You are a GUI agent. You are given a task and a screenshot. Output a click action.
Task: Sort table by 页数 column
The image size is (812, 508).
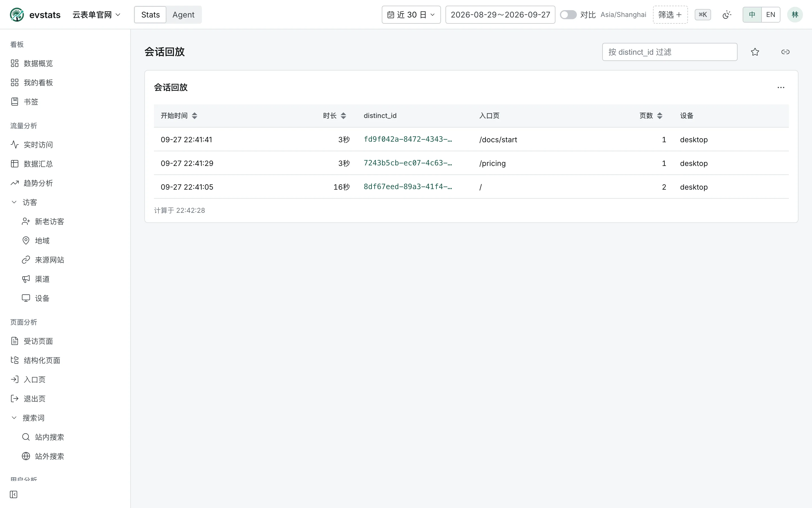tap(651, 116)
